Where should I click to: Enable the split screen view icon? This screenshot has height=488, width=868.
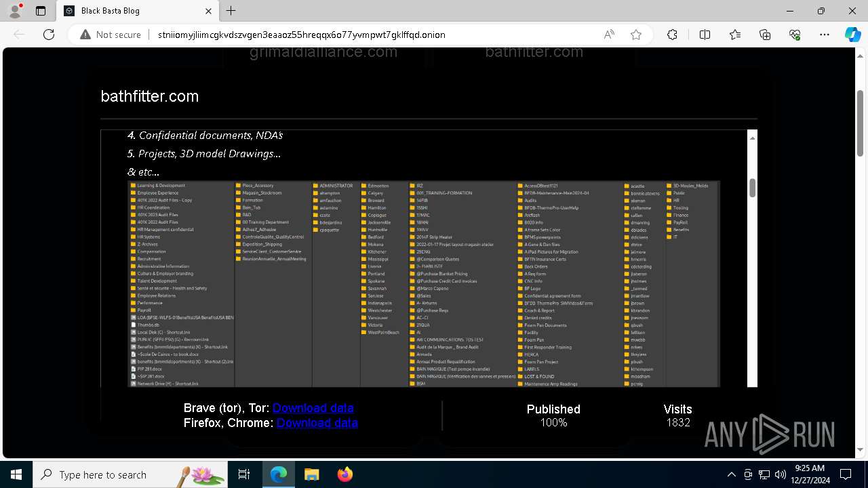(705, 35)
